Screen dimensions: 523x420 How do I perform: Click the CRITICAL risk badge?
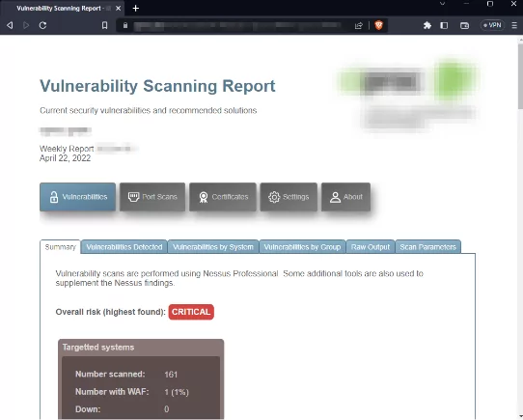[191, 312]
